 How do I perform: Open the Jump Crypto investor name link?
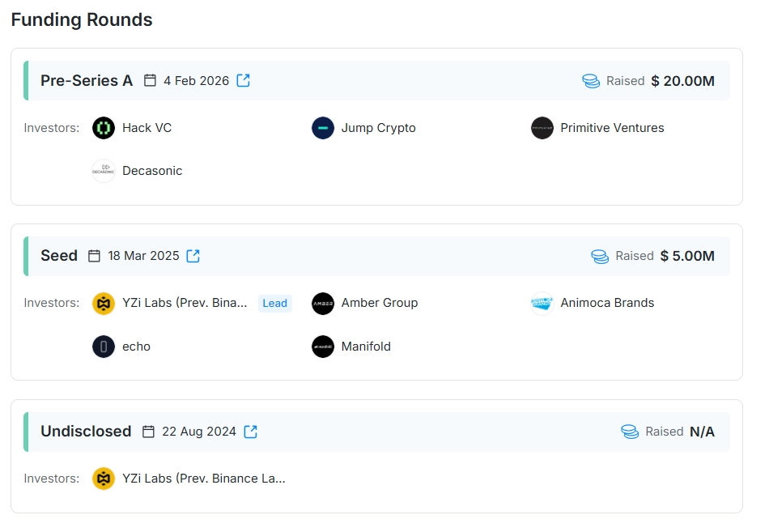tap(378, 128)
